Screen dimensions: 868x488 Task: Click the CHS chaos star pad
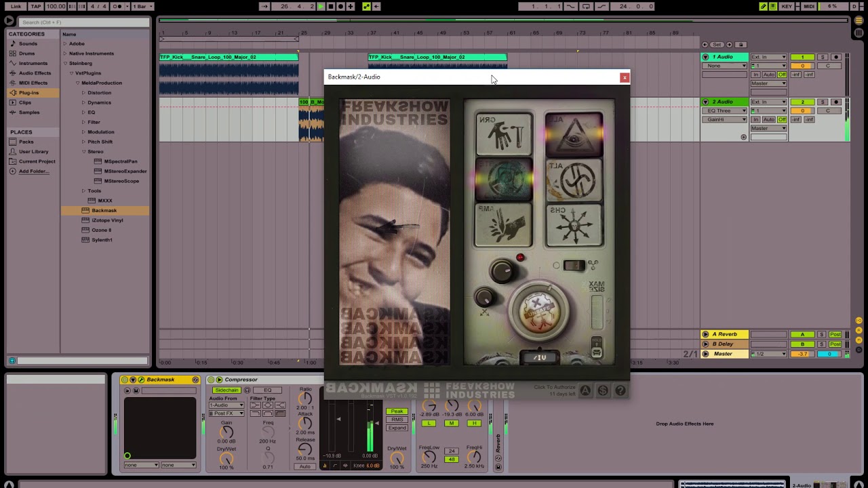coord(574,225)
